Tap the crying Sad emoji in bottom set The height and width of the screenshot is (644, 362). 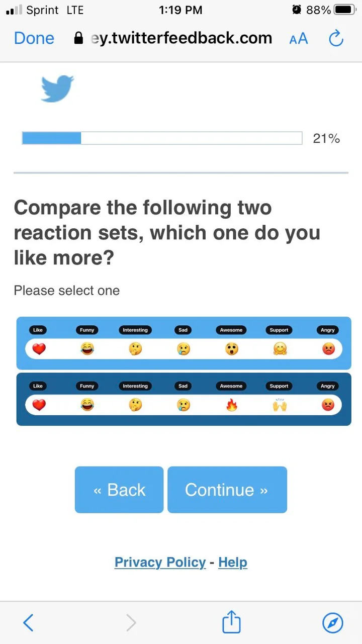183,404
